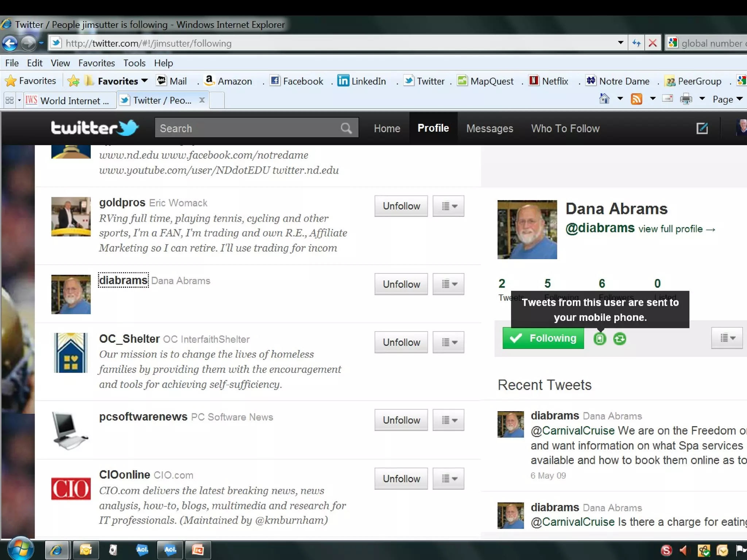Click the search magnifier icon
The height and width of the screenshot is (560, 747).
(346, 128)
